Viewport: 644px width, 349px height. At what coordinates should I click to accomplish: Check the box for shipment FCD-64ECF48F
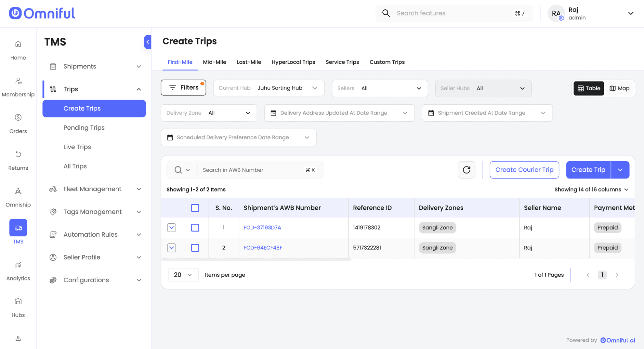(x=195, y=248)
